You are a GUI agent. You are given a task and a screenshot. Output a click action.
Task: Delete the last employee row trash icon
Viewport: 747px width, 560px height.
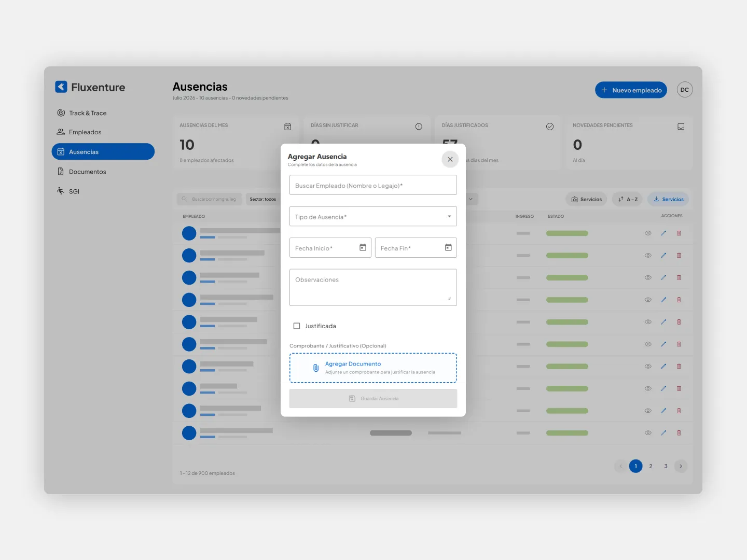(679, 432)
